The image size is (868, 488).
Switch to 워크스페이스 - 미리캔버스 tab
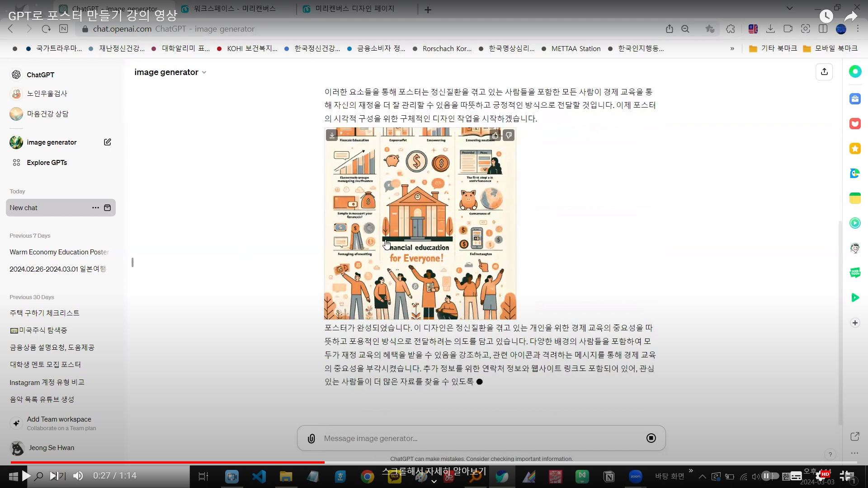(x=234, y=9)
